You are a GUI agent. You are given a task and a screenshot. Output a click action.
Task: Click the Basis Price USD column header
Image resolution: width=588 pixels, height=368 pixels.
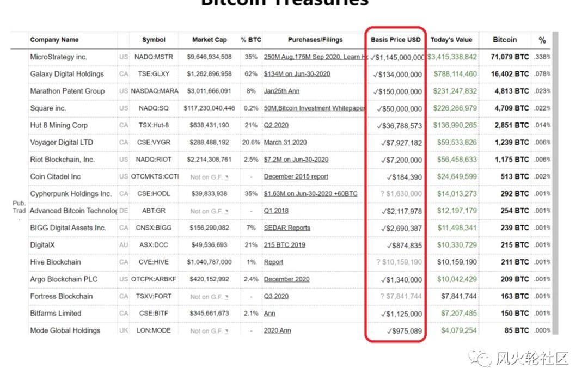coord(396,40)
